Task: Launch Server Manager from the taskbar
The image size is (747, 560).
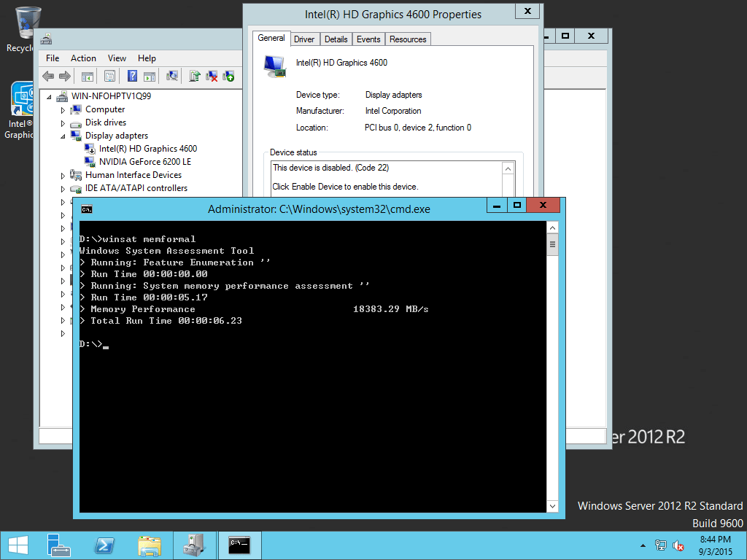Action: (59, 545)
